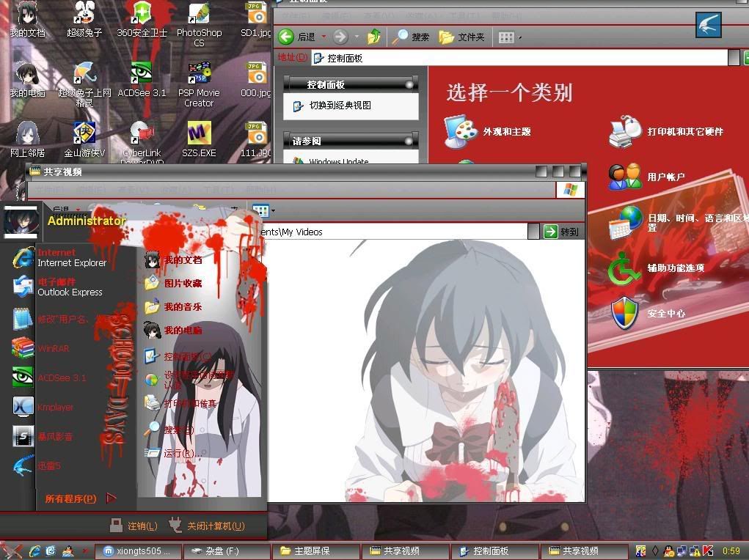749x560 pixels.
Task: Switch to 主题屏保 taskbar window
Action: [317, 551]
